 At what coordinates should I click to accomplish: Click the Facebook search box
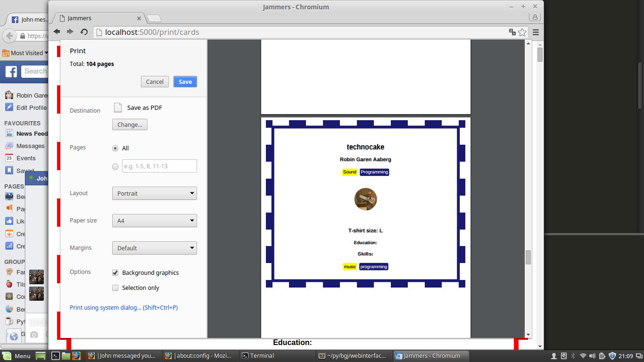pos(34,71)
